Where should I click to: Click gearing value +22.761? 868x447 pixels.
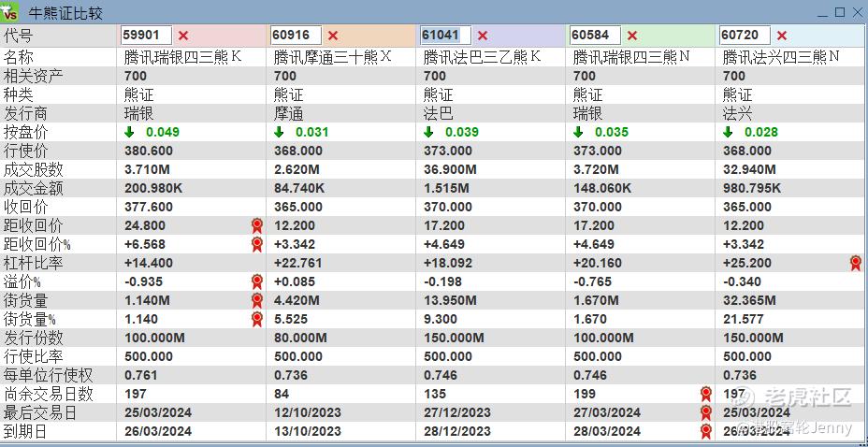pyautogui.click(x=297, y=263)
